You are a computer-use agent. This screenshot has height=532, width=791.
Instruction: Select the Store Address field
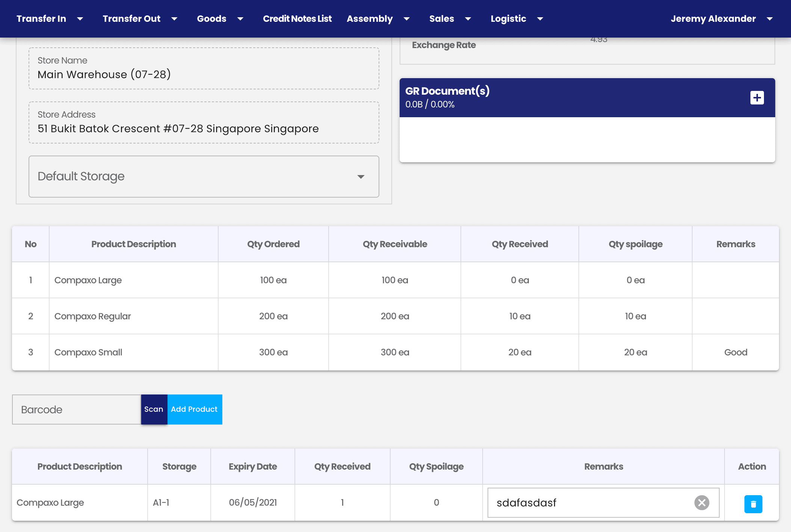(204, 122)
